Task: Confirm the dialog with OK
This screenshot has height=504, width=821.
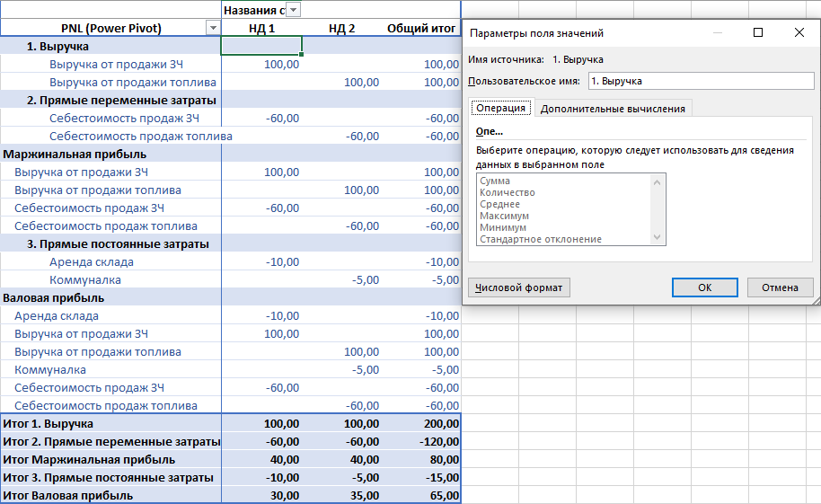Action: [x=704, y=287]
